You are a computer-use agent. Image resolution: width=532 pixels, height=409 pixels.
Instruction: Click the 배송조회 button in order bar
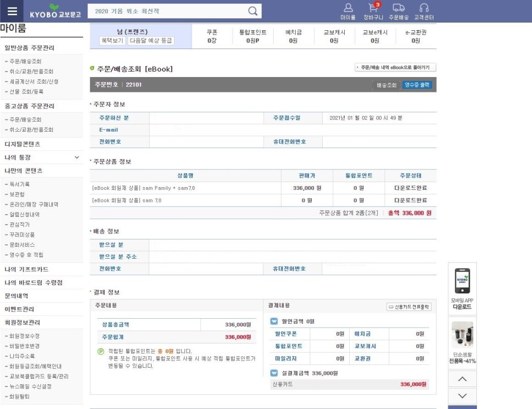[x=387, y=85]
